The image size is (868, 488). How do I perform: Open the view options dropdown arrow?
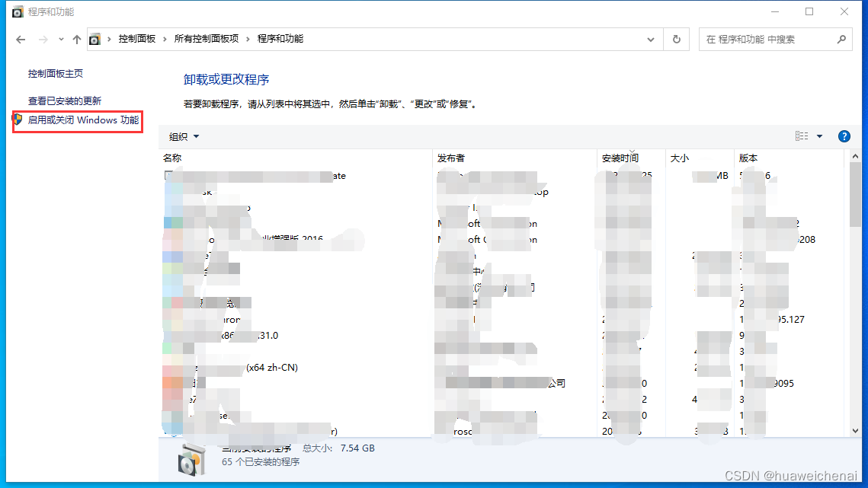pos(818,136)
